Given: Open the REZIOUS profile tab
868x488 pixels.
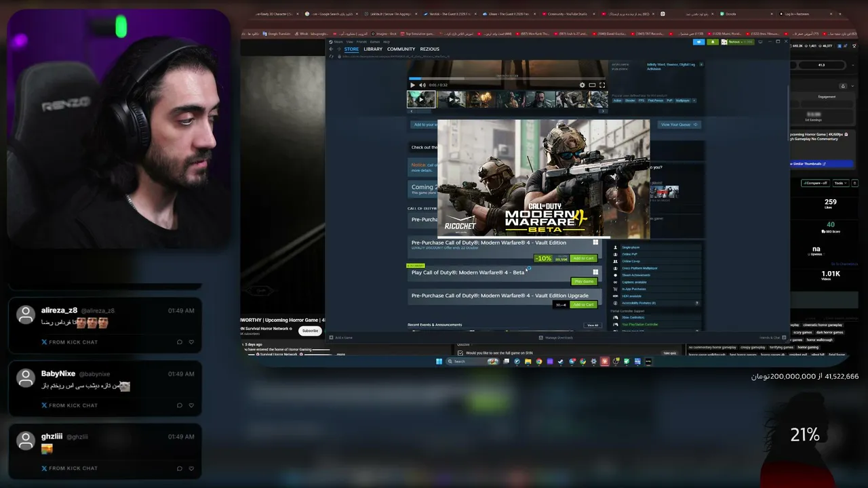Looking at the screenshot, I should tap(430, 49).
